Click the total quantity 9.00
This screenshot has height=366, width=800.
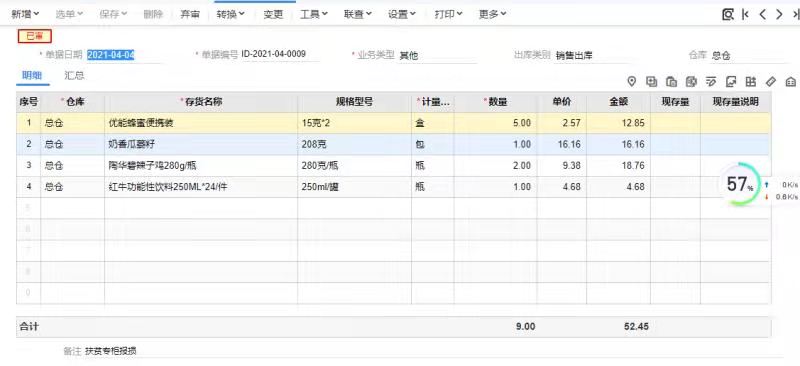click(x=526, y=327)
